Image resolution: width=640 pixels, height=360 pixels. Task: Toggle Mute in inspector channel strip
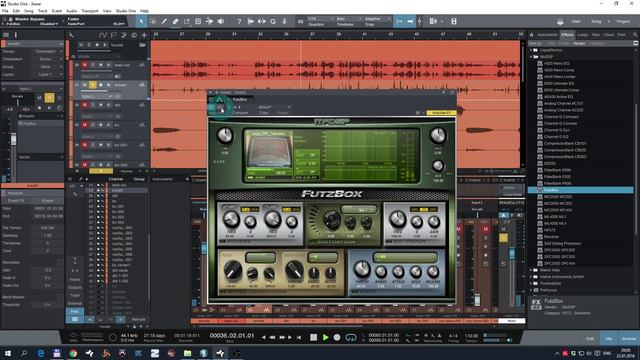click(x=40, y=98)
